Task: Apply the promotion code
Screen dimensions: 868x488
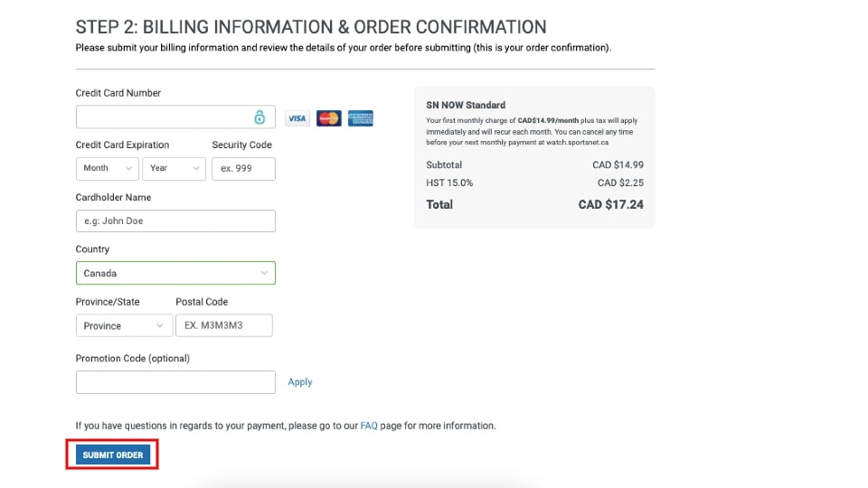Action: (300, 382)
